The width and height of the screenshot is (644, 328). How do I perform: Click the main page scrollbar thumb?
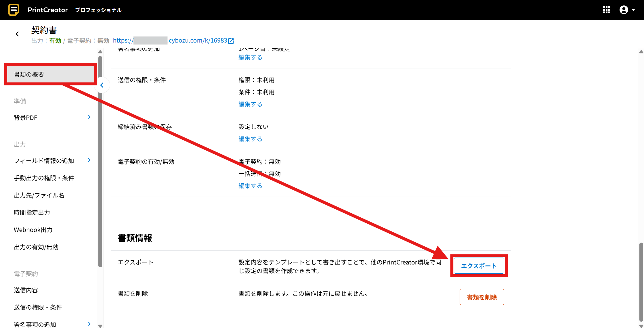point(641,282)
